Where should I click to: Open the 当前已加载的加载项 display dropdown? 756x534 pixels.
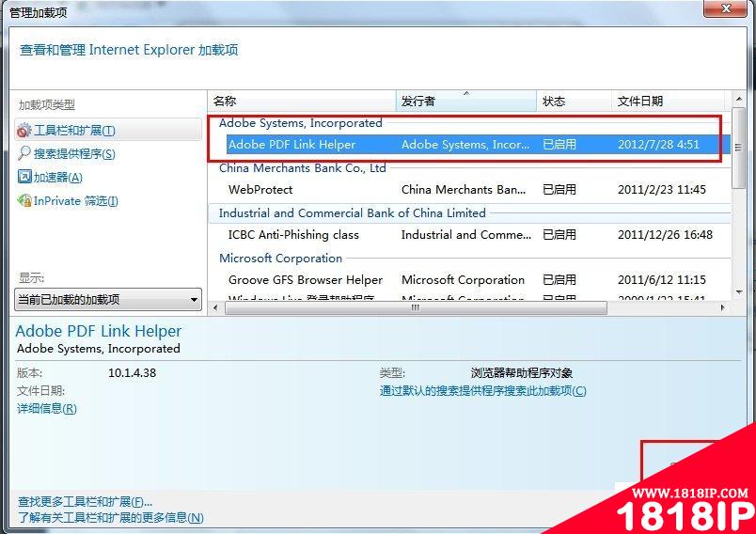click(x=108, y=300)
